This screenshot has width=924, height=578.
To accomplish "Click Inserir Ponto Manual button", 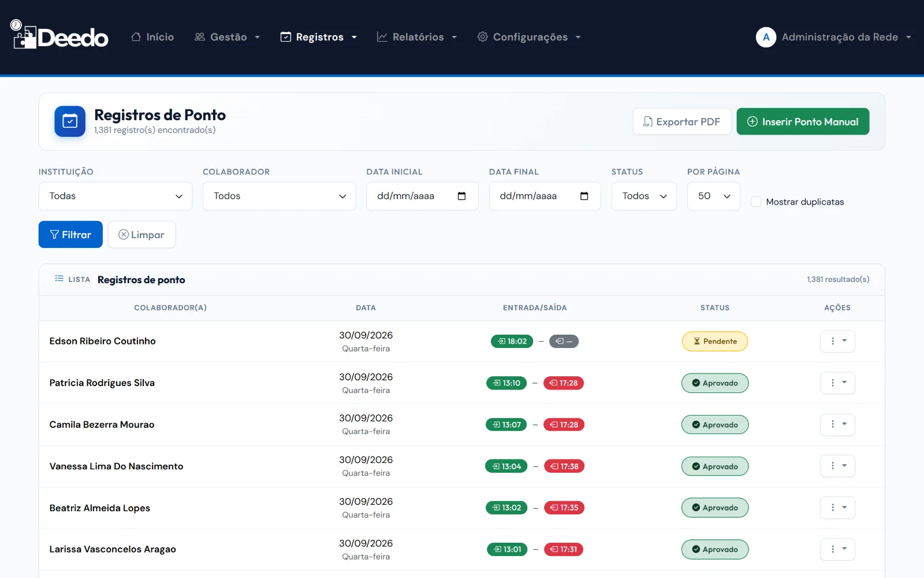I will pyautogui.click(x=803, y=121).
